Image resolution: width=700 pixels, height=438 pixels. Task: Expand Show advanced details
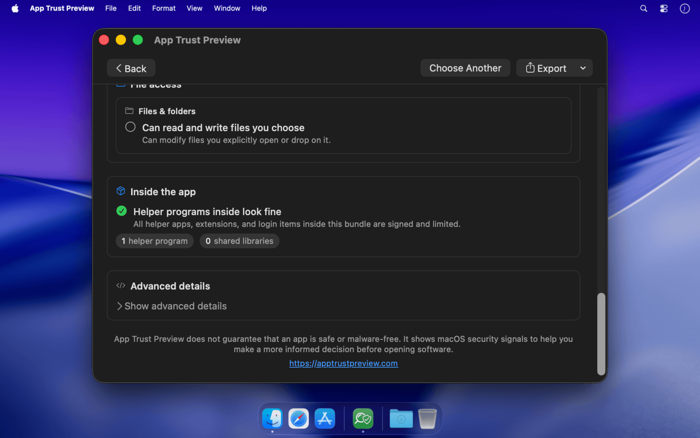click(171, 306)
